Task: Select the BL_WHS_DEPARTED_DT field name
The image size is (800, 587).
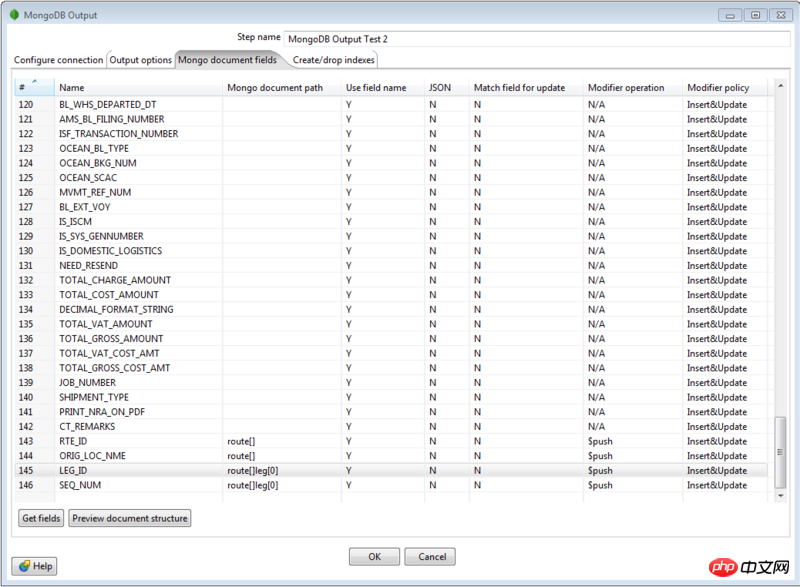Action: pyautogui.click(x=108, y=105)
